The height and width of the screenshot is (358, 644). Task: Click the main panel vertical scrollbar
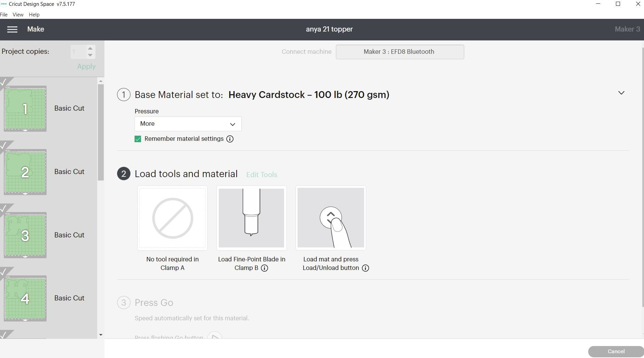pos(643,177)
